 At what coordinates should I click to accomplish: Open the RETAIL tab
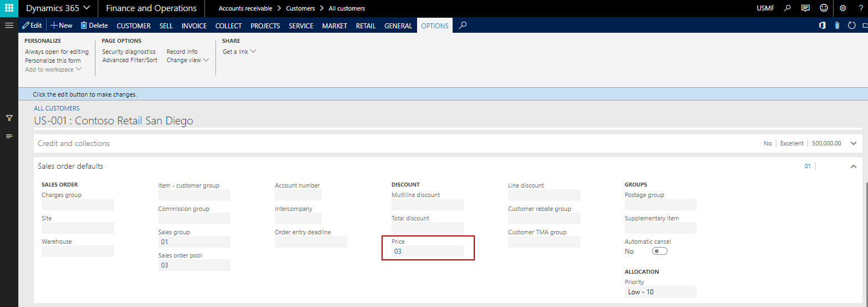click(366, 26)
